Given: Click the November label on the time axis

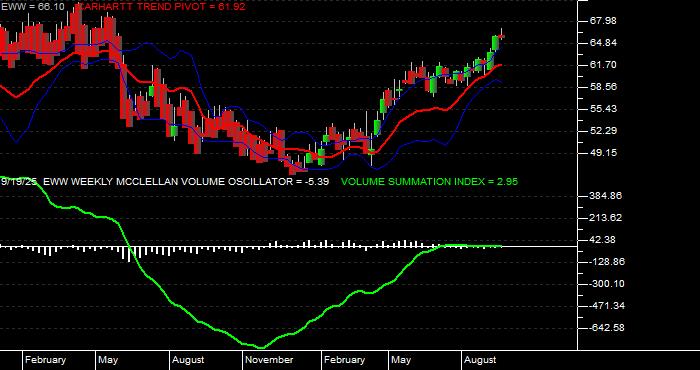Looking at the screenshot, I should click(x=270, y=360).
